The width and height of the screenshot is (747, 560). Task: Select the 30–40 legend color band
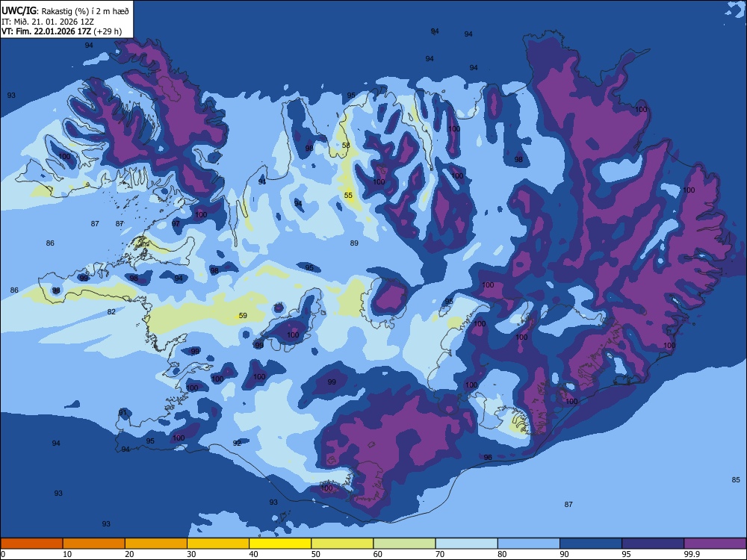point(218,544)
